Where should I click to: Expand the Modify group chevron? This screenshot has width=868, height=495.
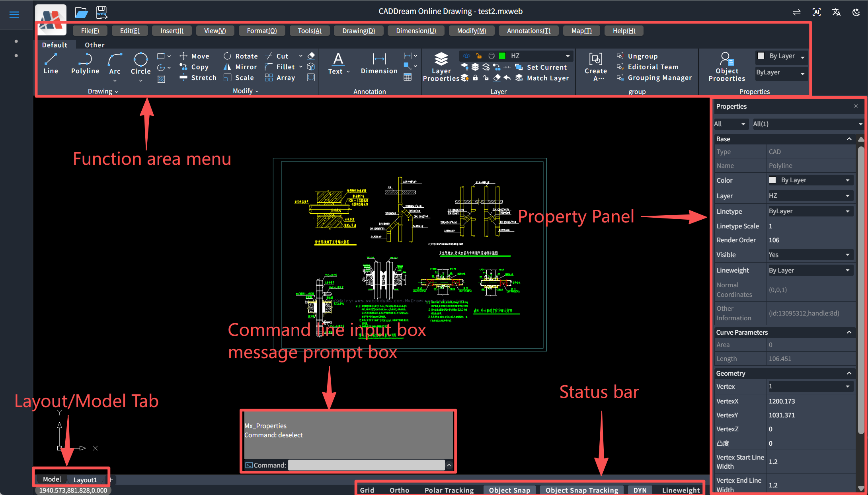coord(257,91)
